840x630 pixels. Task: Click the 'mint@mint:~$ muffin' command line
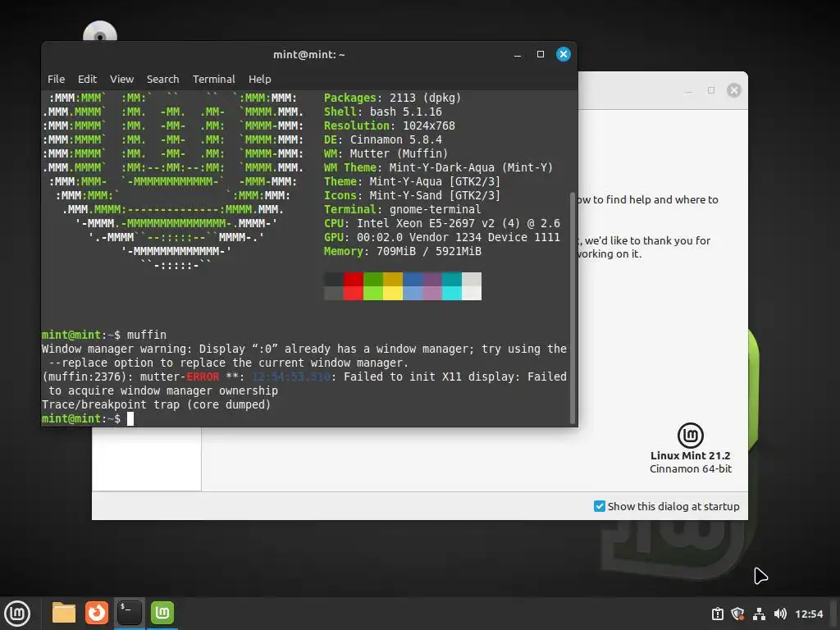[x=104, y=336]
